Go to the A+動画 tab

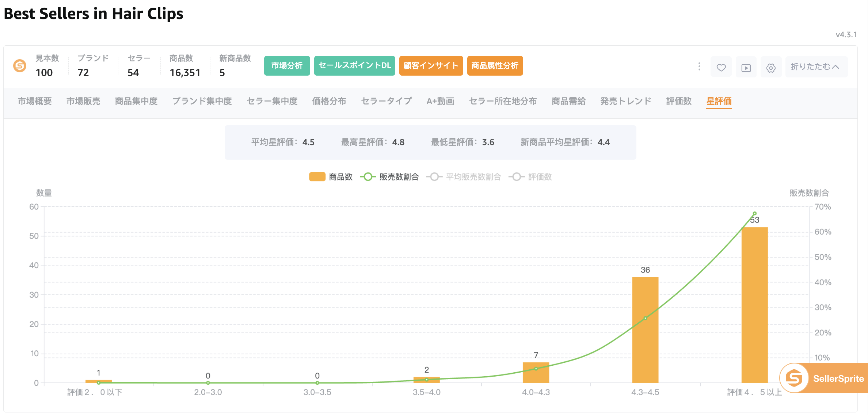[x=441, y=101]
